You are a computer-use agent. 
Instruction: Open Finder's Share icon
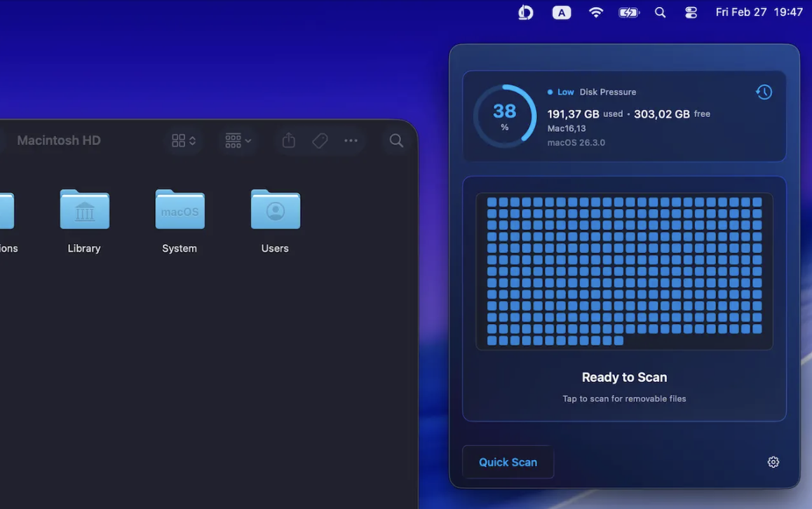(x=287, y=140)
